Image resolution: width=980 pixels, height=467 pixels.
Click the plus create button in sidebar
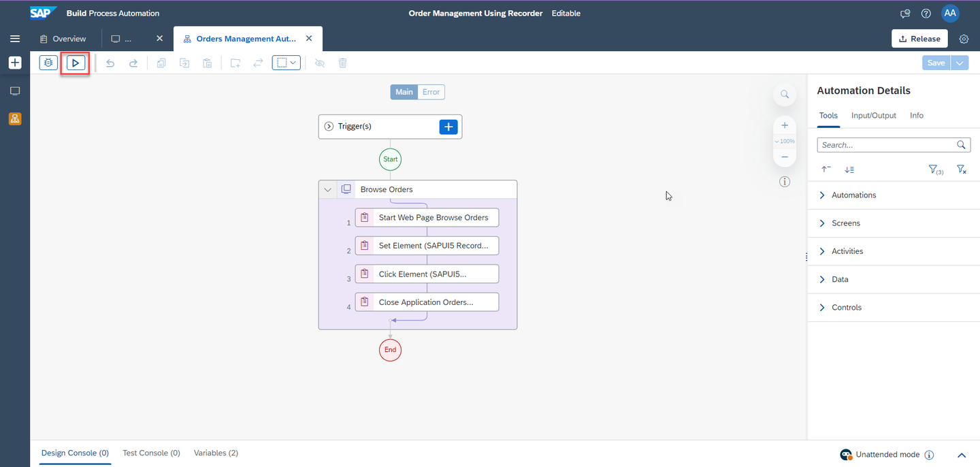tap(15, 63)
